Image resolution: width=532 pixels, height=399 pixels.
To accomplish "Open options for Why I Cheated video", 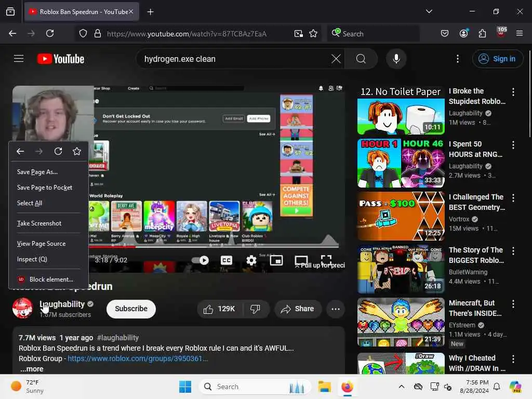I will pyautogui.click(x=513, y=358).
